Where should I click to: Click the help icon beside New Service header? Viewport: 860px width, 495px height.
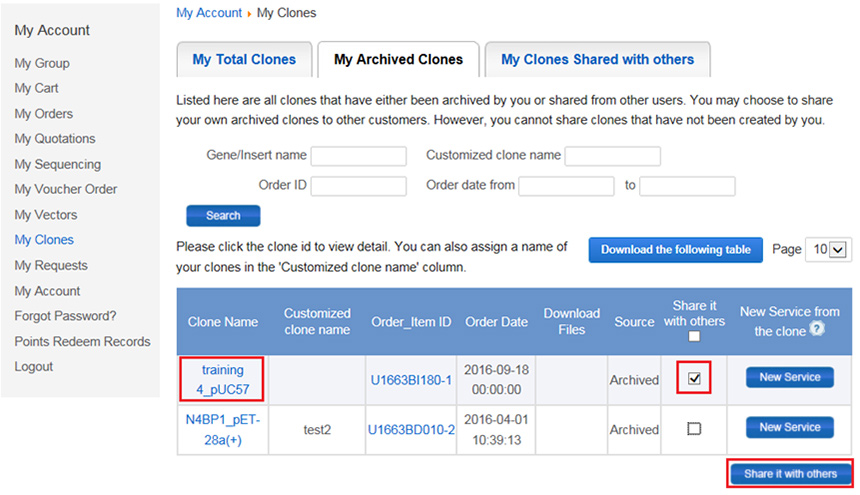coord(817,330)
